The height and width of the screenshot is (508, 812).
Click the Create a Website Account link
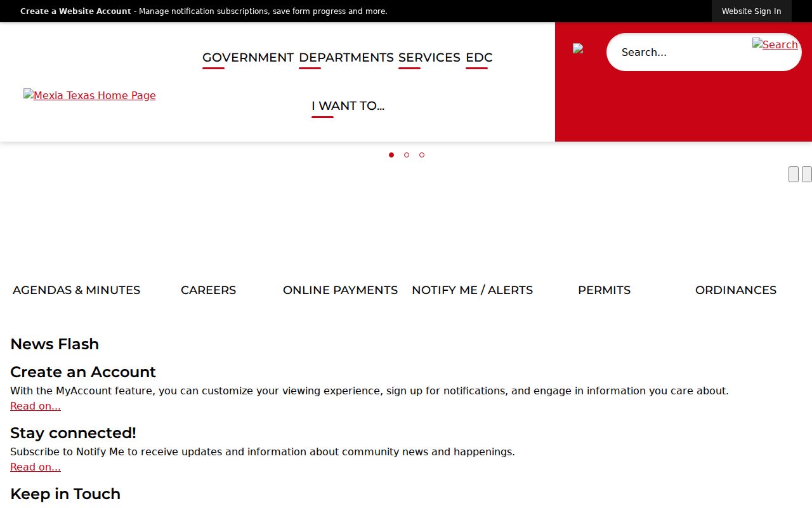pos(75,11)
